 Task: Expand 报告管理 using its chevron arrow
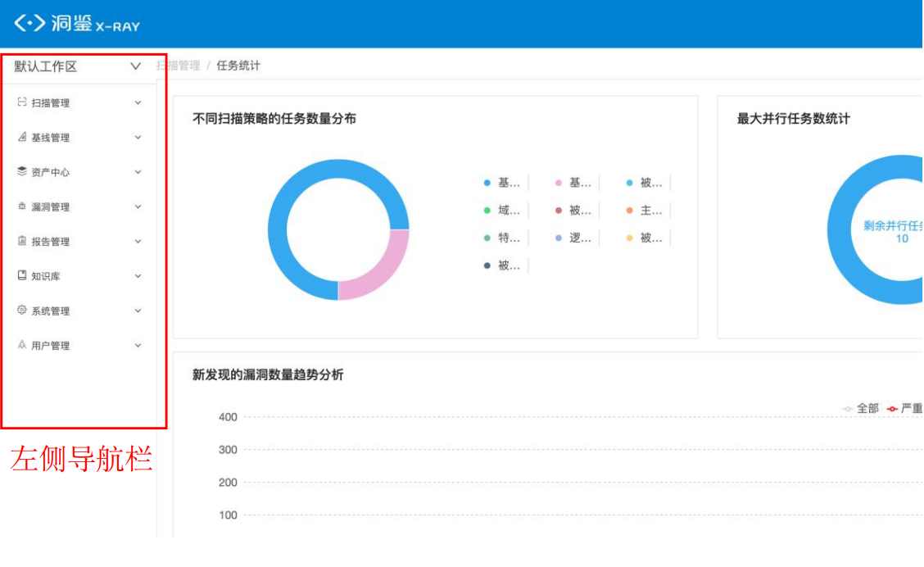138,242
